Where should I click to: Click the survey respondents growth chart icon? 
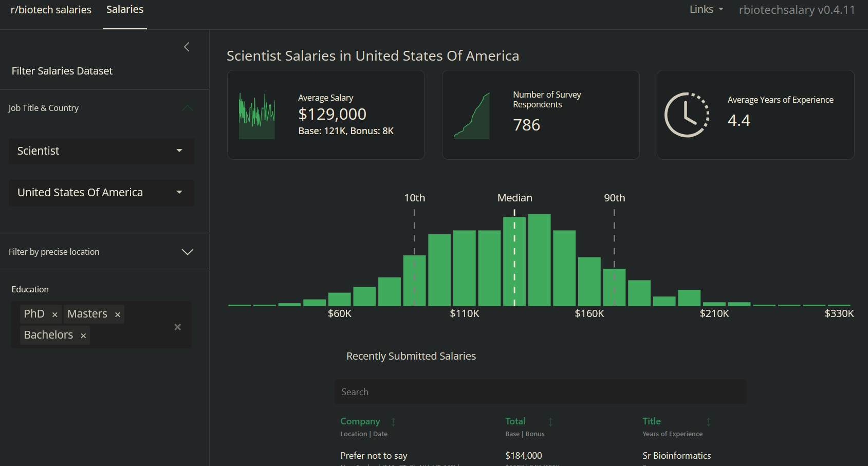click(472, 116)
